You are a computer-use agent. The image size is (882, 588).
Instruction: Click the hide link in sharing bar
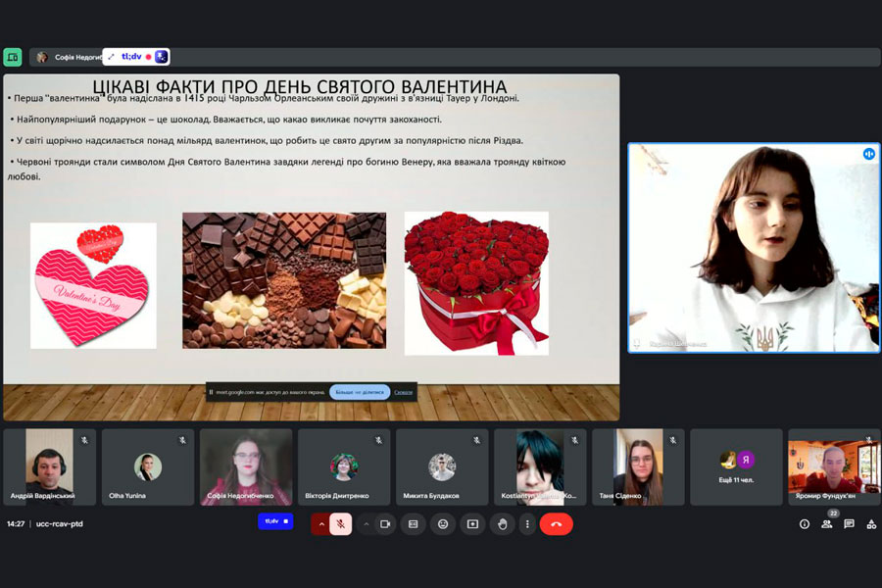coord(403,392)
